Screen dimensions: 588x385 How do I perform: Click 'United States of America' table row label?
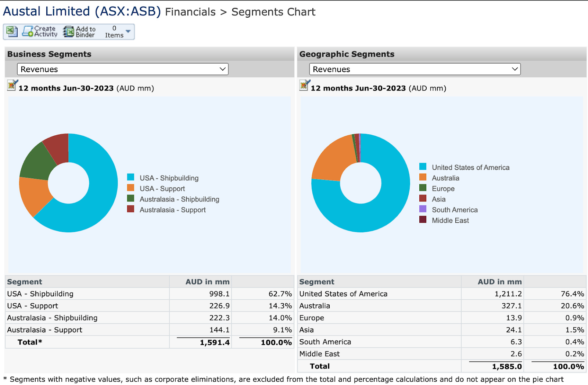pos(343,294)
